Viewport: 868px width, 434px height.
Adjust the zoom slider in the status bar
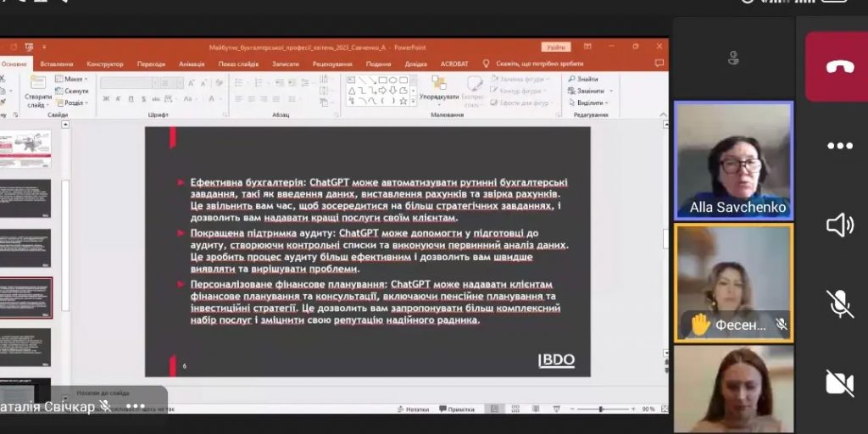[x=602, y=409]
